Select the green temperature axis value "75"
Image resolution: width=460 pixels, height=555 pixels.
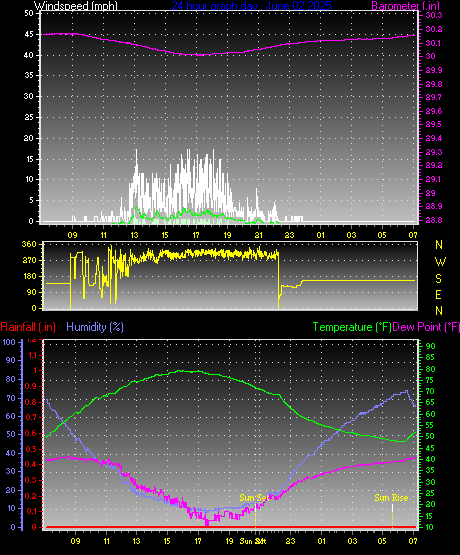[430, 380]
